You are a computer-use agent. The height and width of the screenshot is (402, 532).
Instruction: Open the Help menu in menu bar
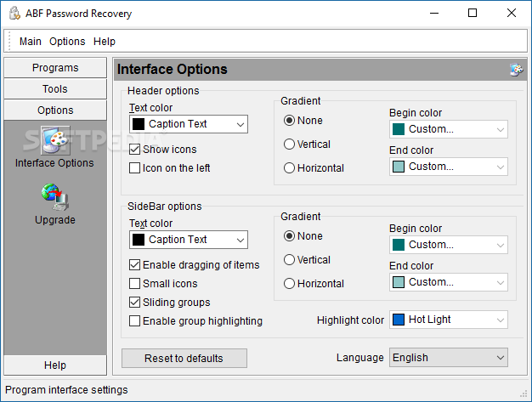click(105, 42)
